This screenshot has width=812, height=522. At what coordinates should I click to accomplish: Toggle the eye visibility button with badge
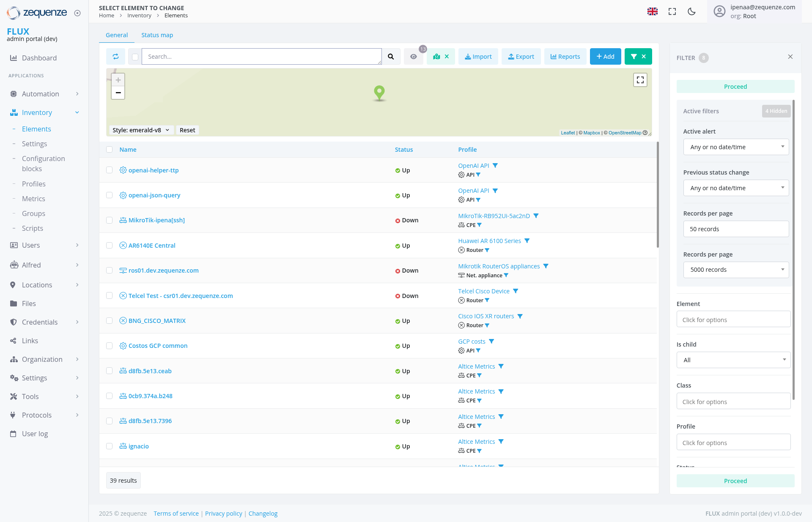pos(414,57)
